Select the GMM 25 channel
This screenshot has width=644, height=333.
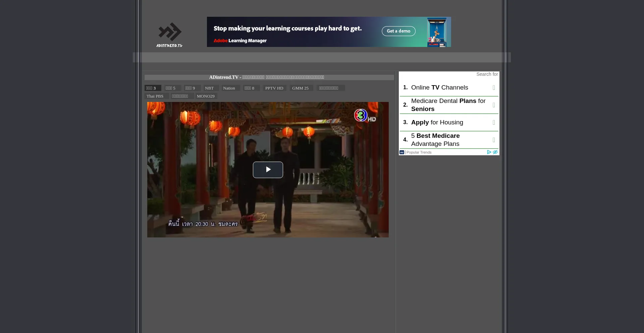(x=300, y=88)
